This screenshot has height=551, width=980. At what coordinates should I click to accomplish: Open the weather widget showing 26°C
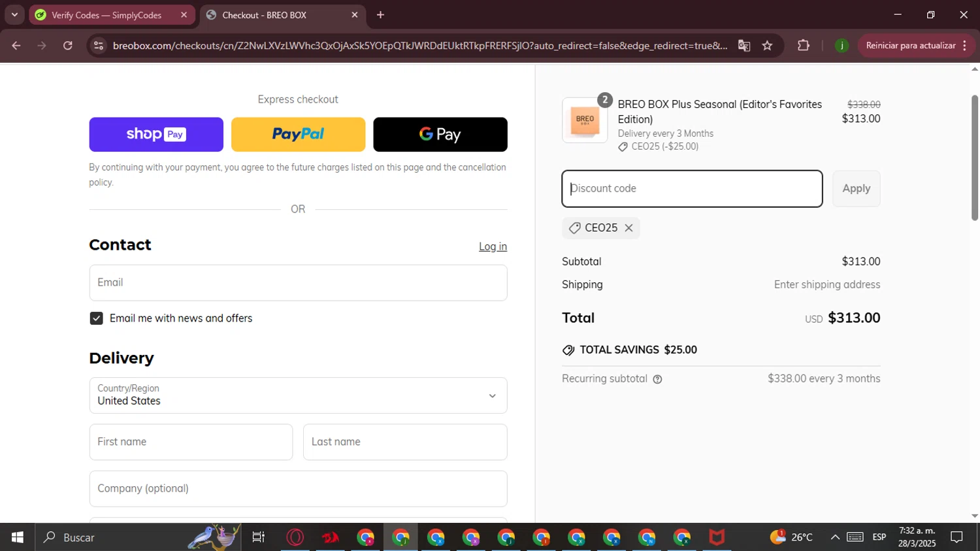(791, 537)
